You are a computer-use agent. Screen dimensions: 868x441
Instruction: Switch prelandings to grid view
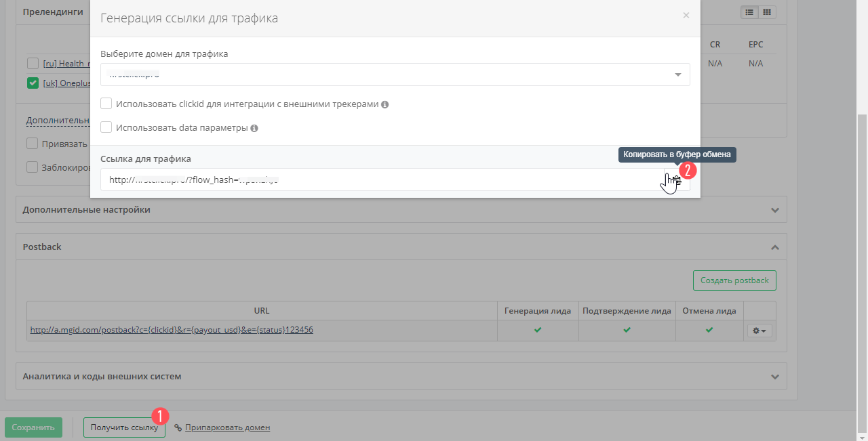[x=767, y=12]
